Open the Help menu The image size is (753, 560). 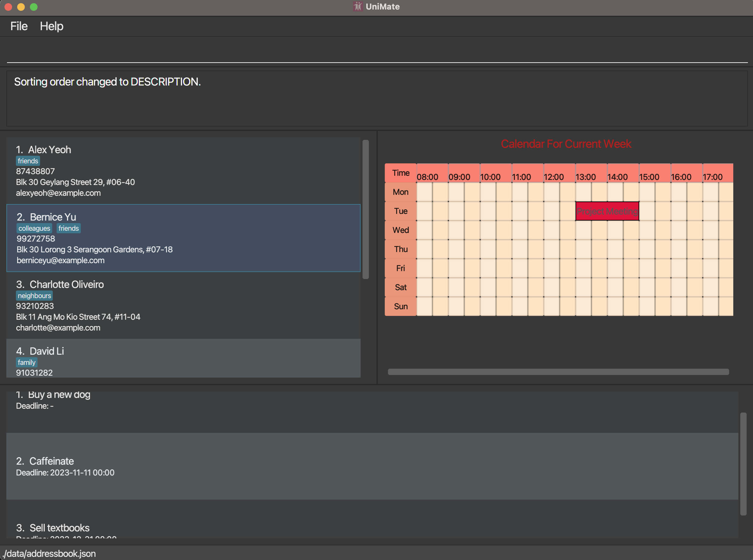point(52,26)
